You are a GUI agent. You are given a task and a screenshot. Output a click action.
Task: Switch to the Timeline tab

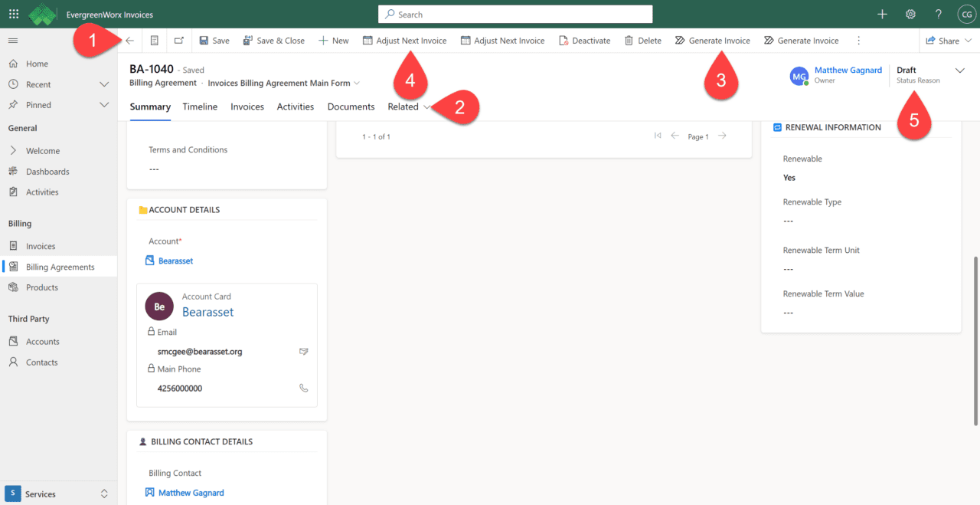coord(200,107)
